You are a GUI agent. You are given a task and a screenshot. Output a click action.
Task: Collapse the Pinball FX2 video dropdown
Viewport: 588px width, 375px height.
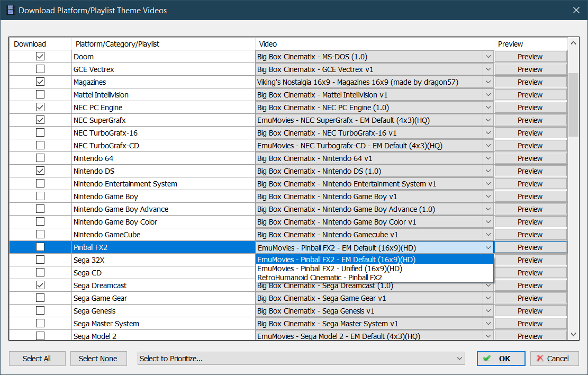tap(488, 247)
